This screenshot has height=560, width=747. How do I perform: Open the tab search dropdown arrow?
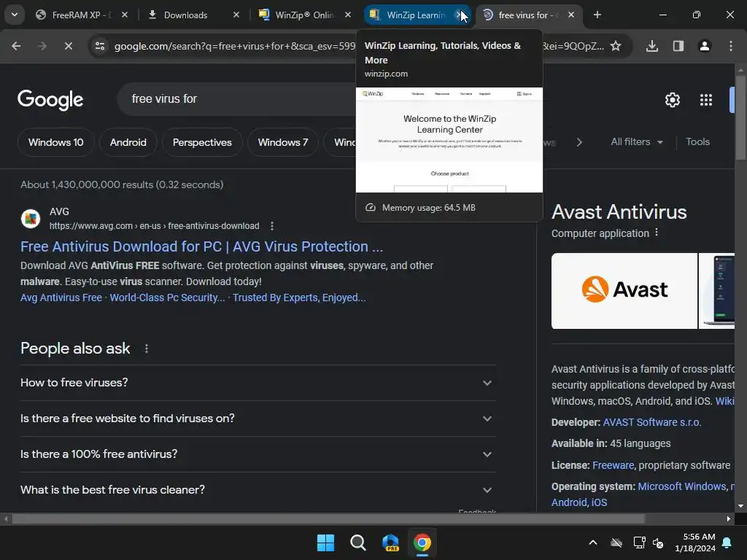(x=15, y=15)
